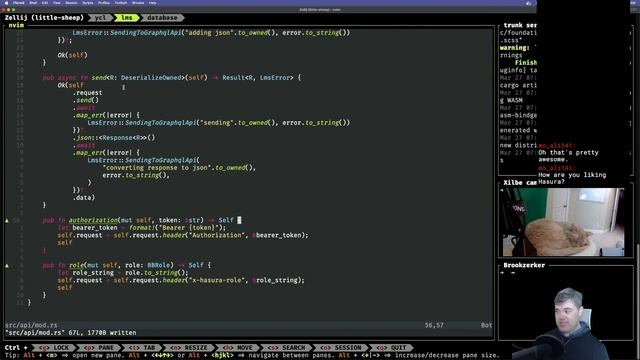Click the authorization function name

point(93,220)
